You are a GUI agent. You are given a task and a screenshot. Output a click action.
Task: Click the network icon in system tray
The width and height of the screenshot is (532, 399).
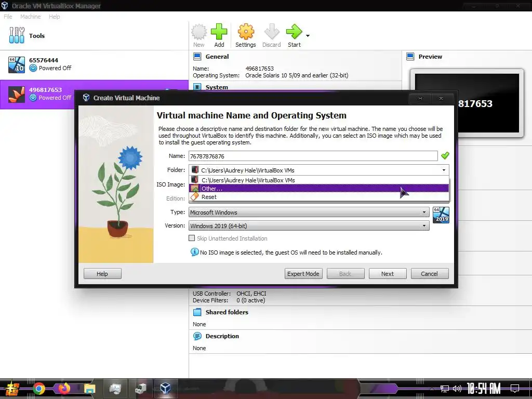pyautogui.click(x=445, y=389)
